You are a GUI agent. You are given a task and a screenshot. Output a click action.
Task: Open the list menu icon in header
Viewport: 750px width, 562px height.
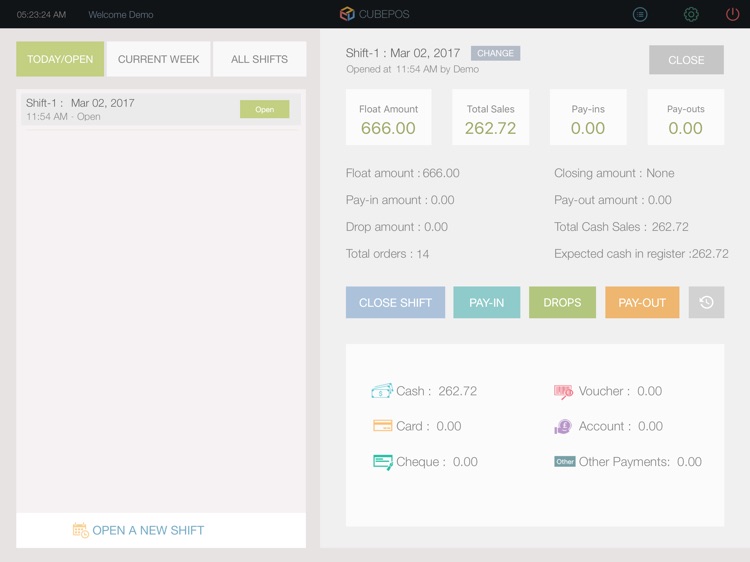640,14
